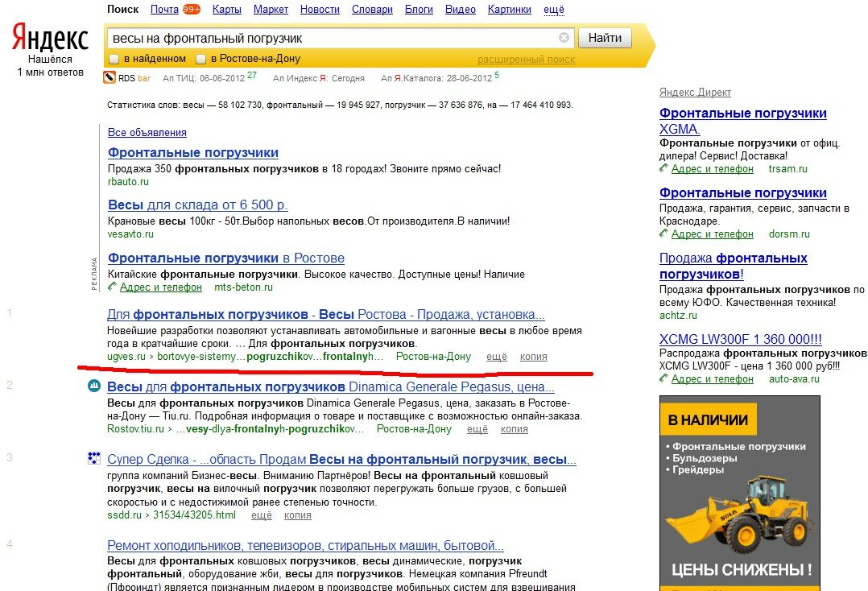This screenshot has height=591, width=868.
Task: Click the ssdd.ru favicon next to result 3
Action: click(x=94, y=457)
